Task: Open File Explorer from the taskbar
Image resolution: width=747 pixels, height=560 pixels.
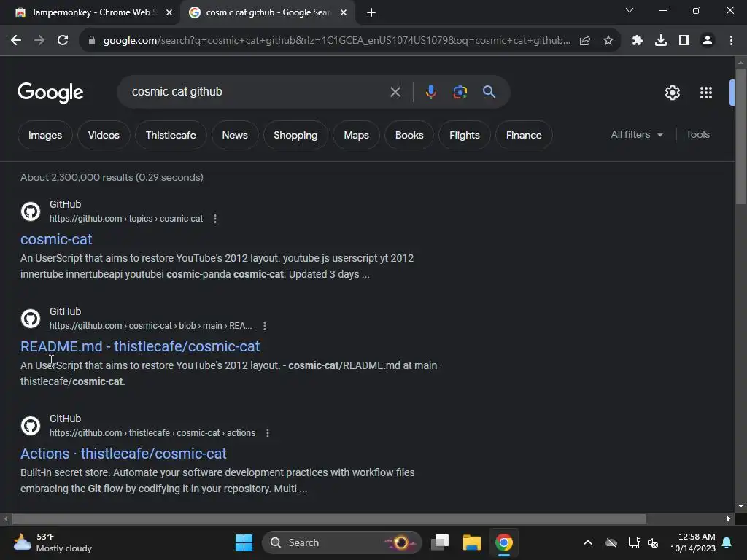Action: 472,542
